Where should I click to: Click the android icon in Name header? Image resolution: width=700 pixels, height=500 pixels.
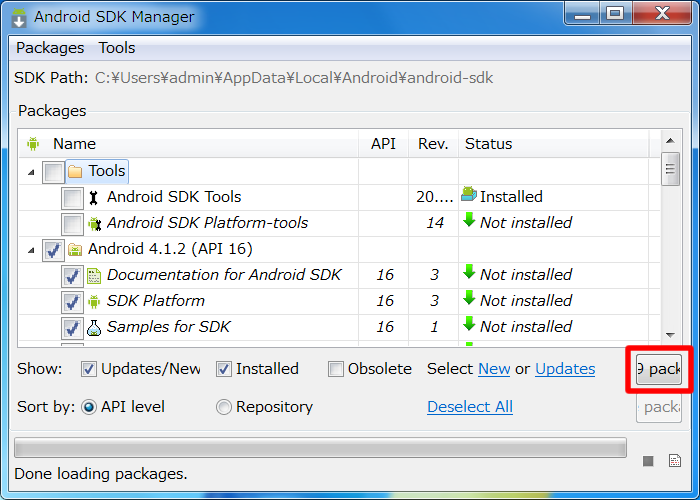tap(33, 144)
